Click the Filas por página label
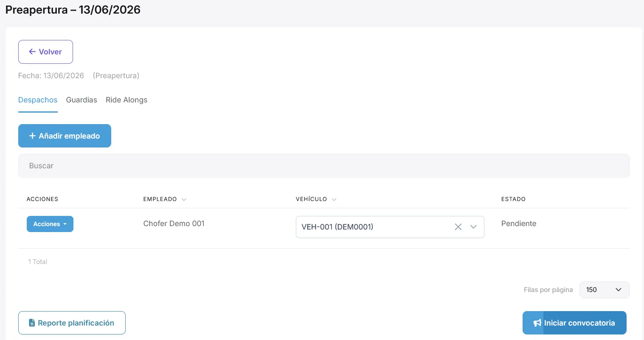 (548, 290)
